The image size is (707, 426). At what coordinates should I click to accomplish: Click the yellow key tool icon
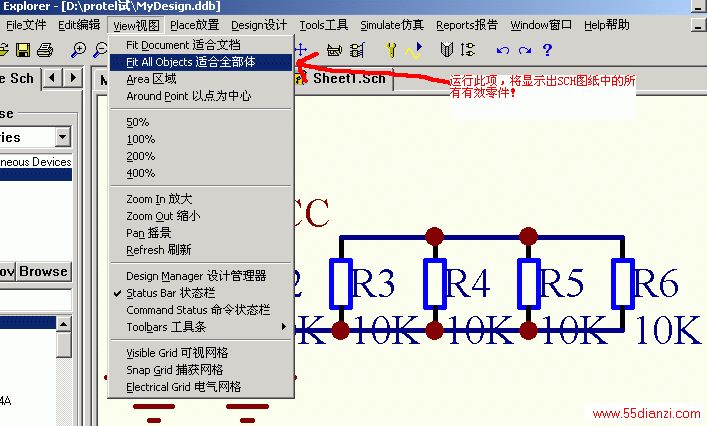pos(391,50)
